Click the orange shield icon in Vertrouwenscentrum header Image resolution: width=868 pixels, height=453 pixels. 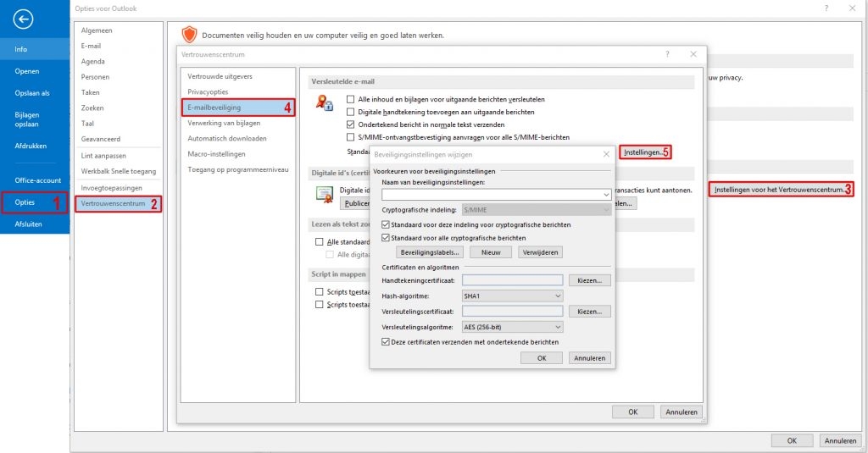189,35
